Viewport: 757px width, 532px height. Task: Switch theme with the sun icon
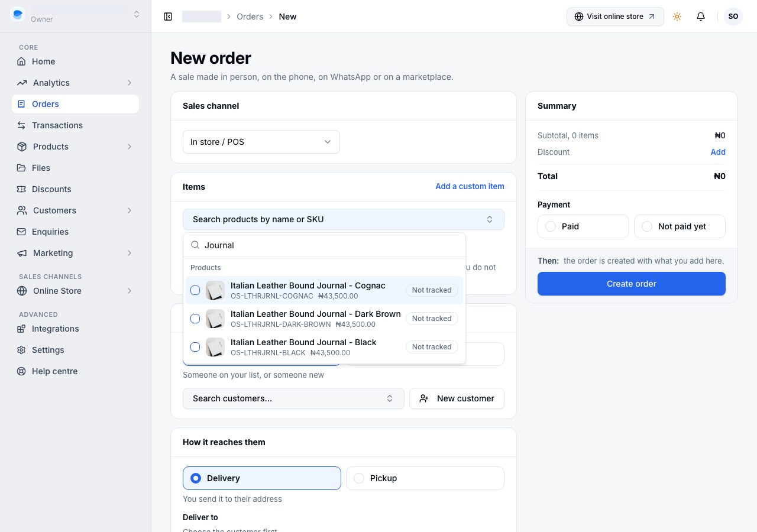tap(677, 17)
